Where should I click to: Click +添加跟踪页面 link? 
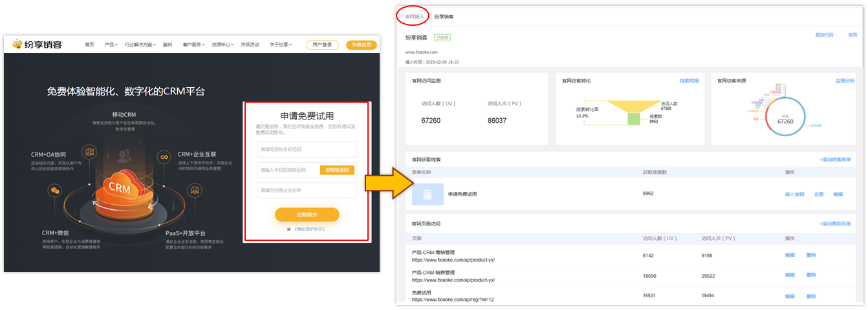[835, 223]
